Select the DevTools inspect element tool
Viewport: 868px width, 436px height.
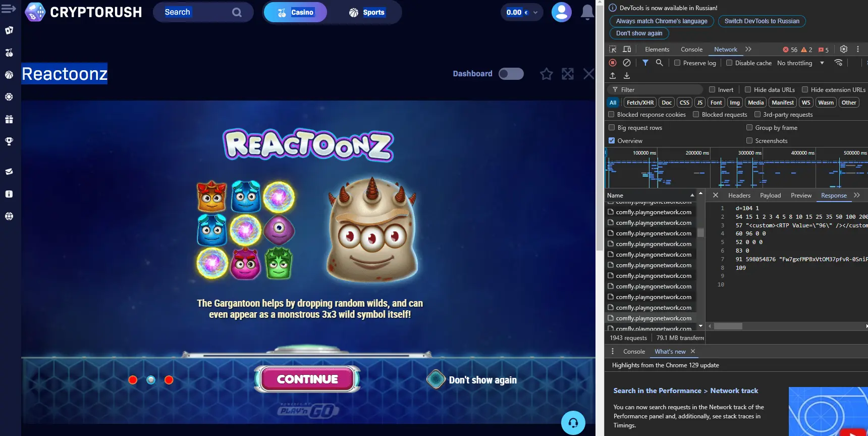click(x=613, y=49)
